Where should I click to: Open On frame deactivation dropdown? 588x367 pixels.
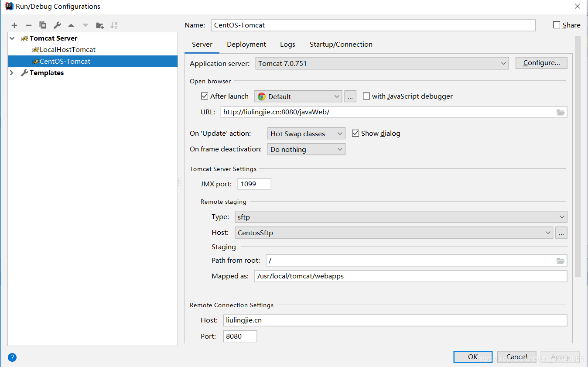click(306, 149)
